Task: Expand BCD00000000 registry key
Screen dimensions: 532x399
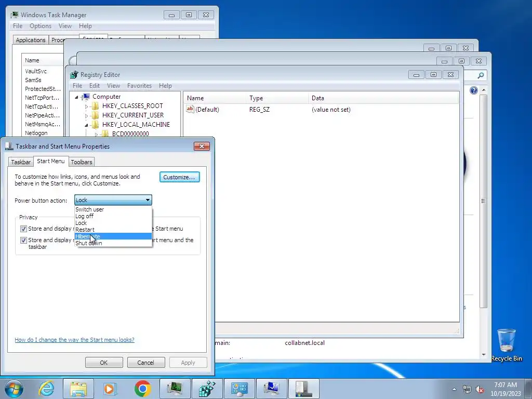Action: [96, 135]
